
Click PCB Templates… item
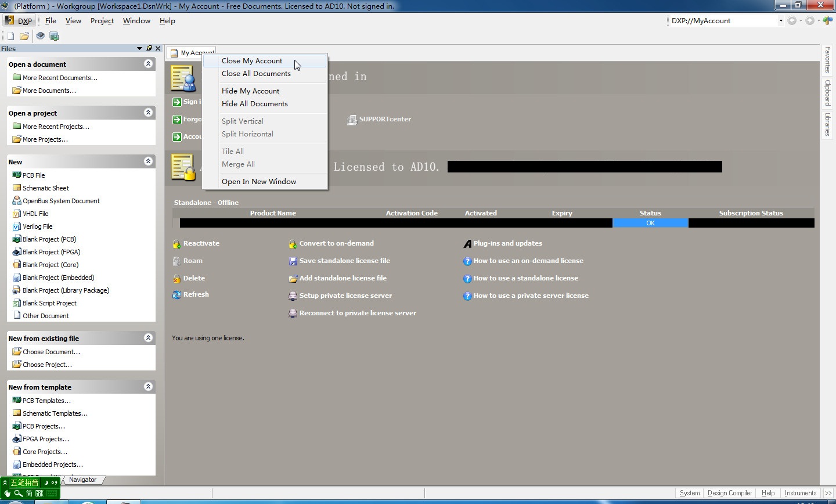point(46,401)
